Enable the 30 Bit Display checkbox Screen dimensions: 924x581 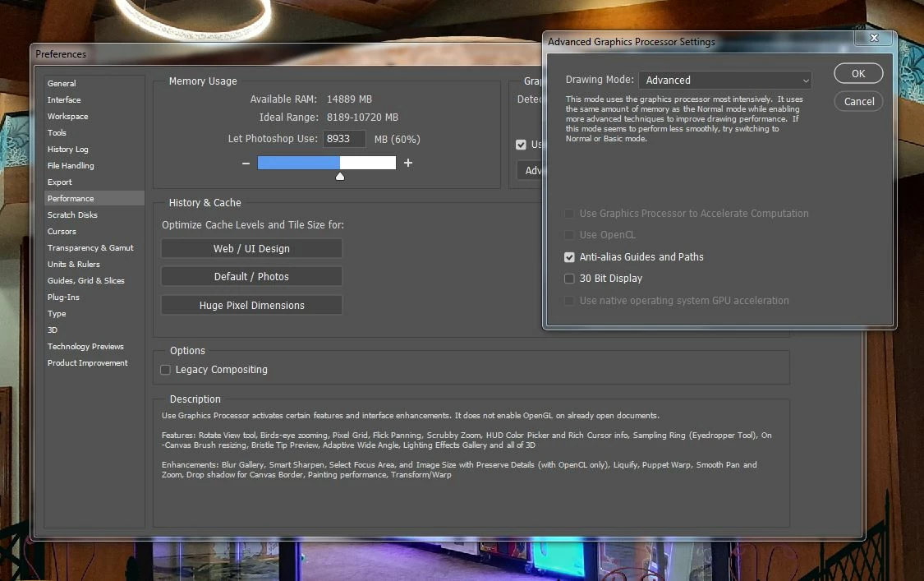point(569,279)
